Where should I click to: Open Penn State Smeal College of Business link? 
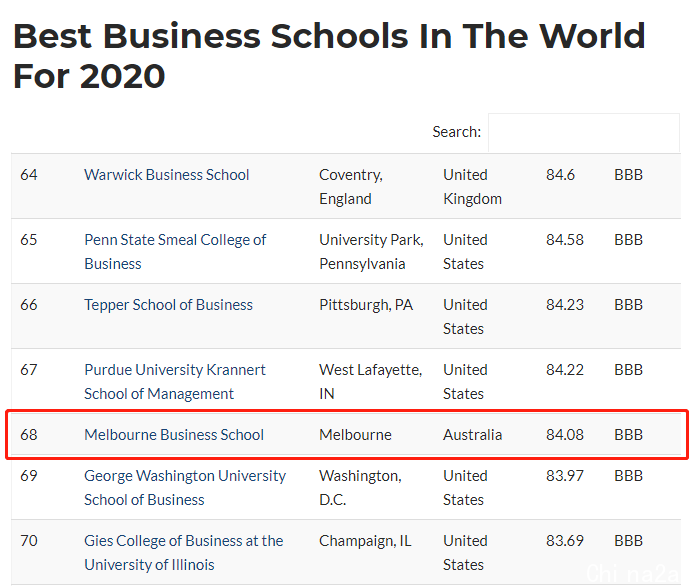point(175,252)
